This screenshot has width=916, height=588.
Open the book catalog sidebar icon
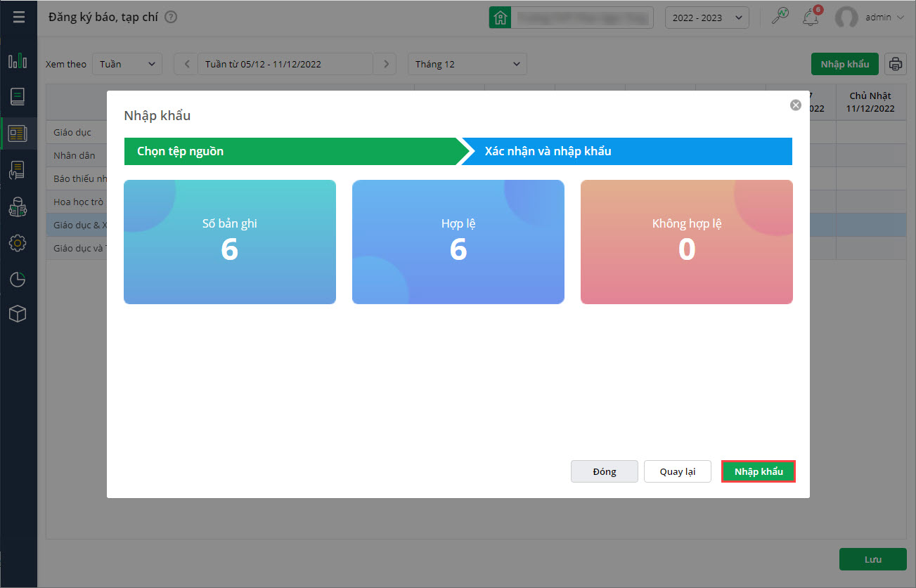point(18,97)
